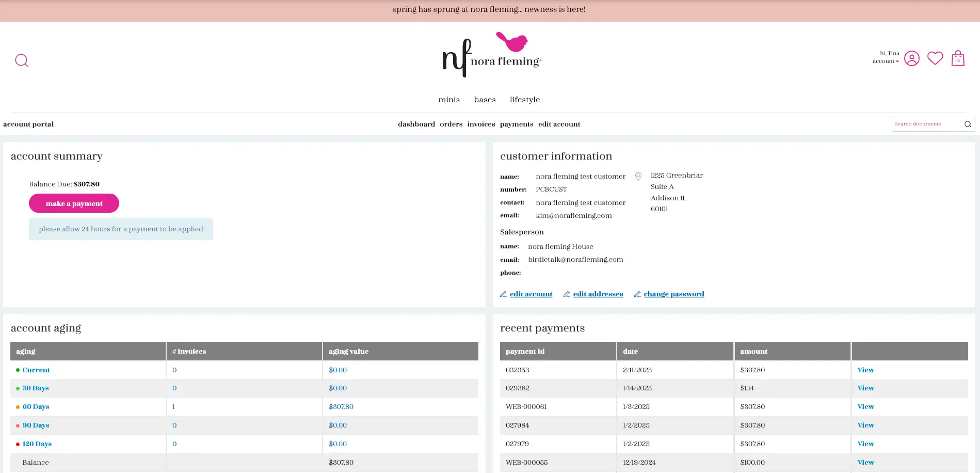Click the Balance row label in aging table
This screenshot has height=473, width=980.
point(36,463)
